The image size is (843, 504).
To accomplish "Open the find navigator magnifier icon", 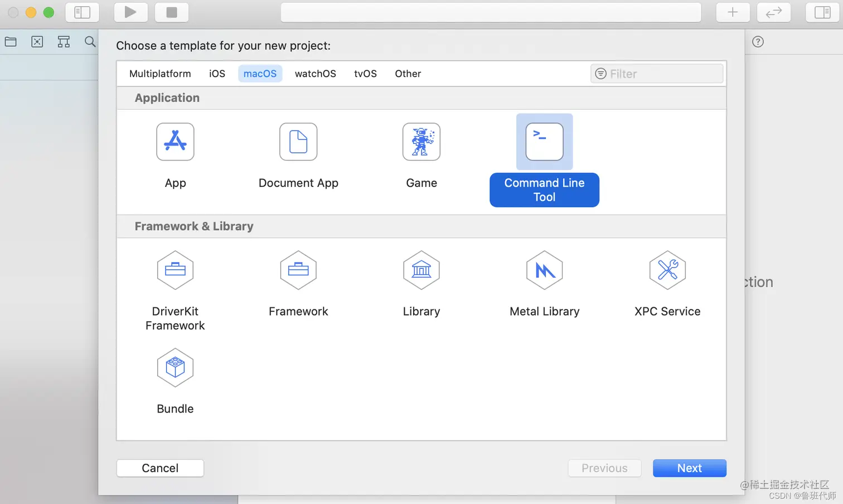I will 90,42.
